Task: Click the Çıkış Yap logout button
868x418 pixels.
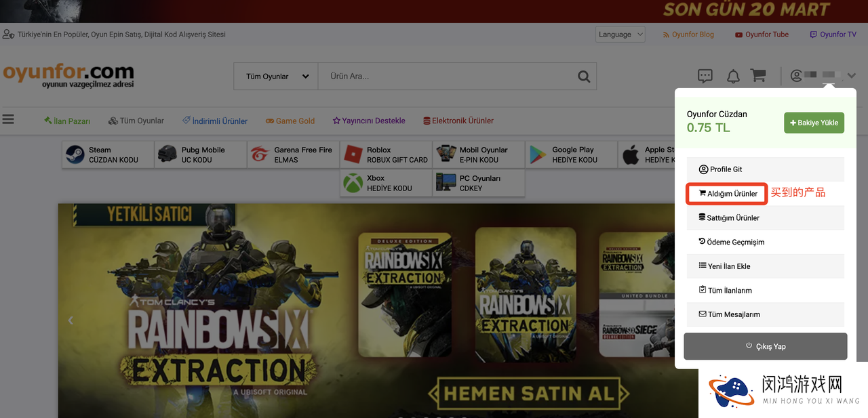Action: coord(766,346)
